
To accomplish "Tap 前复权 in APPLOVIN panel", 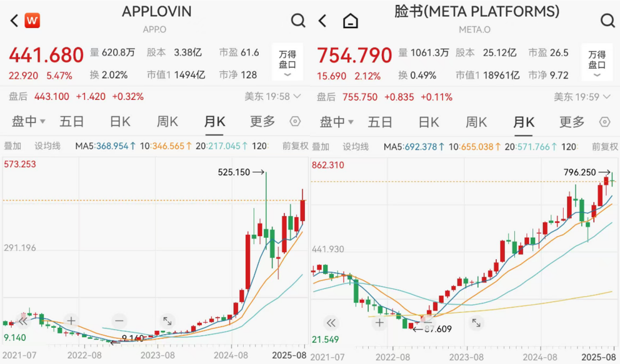I will pos(296,146).
